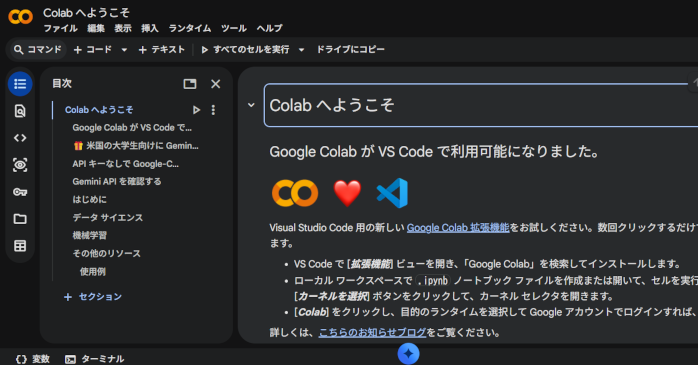Click the heading Google Colab が VS Code で利用可能になりました。
The width and height of the screenshot is (698, 365).
point(434,152)
